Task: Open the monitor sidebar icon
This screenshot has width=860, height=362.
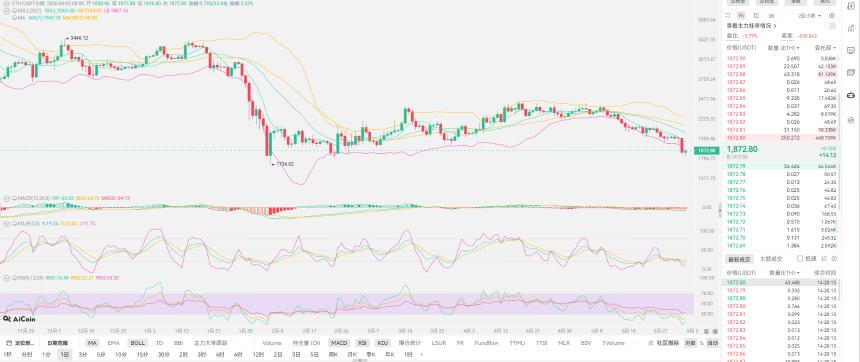Action: coord(851,50)
